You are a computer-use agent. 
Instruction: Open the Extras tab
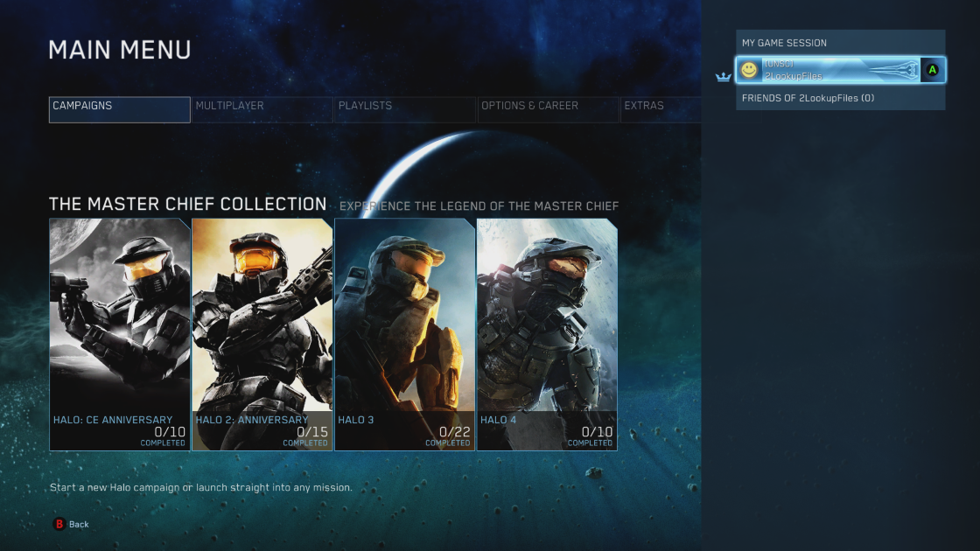661,109
